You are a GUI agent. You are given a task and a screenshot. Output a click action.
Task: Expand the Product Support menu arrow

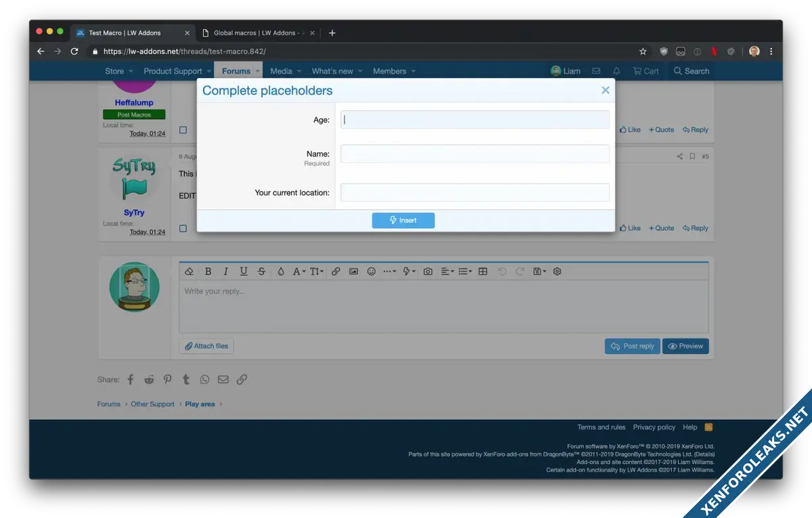click(x=209, y=71)
